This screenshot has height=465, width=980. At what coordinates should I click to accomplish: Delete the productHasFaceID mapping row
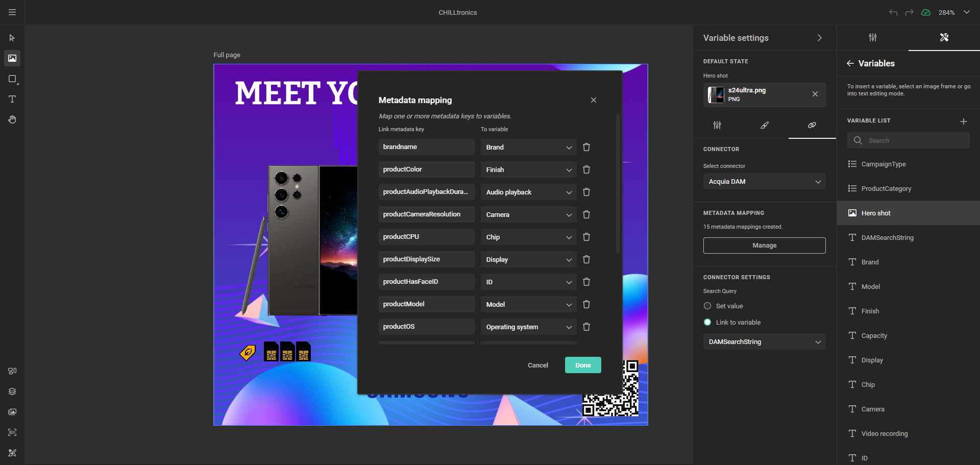(x=586, y=282)
